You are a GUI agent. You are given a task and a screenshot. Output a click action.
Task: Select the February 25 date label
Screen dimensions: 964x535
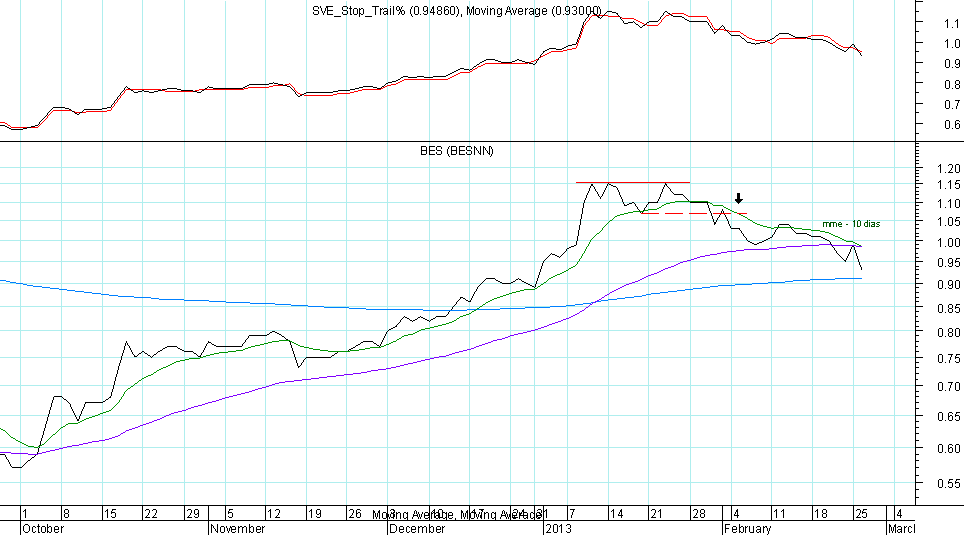(x=861, y=513)
